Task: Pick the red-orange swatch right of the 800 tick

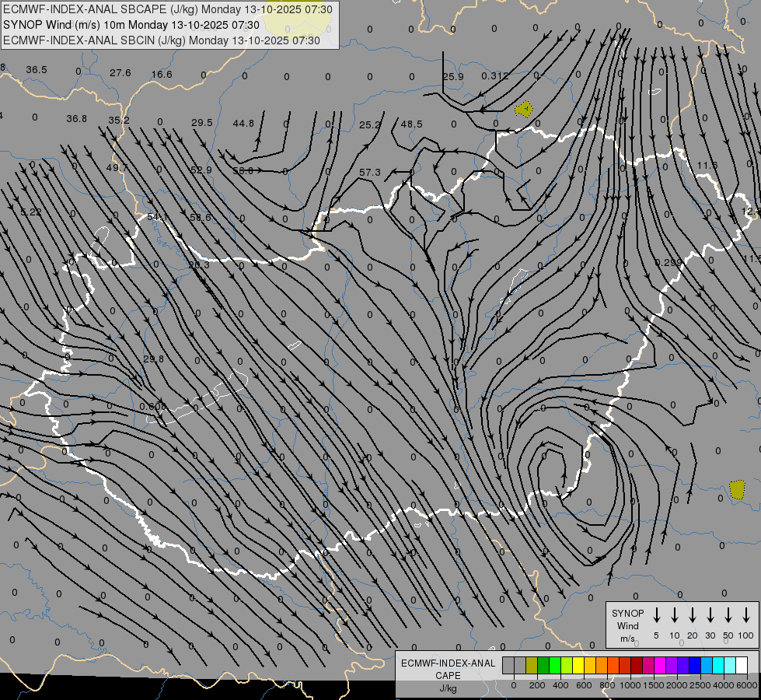Action: [613, 666]
